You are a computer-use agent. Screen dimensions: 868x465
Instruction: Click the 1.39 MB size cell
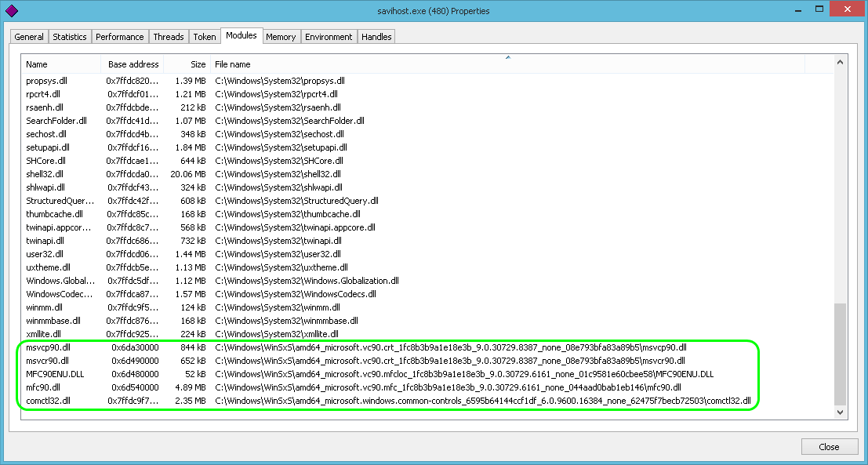pos(191,81)
